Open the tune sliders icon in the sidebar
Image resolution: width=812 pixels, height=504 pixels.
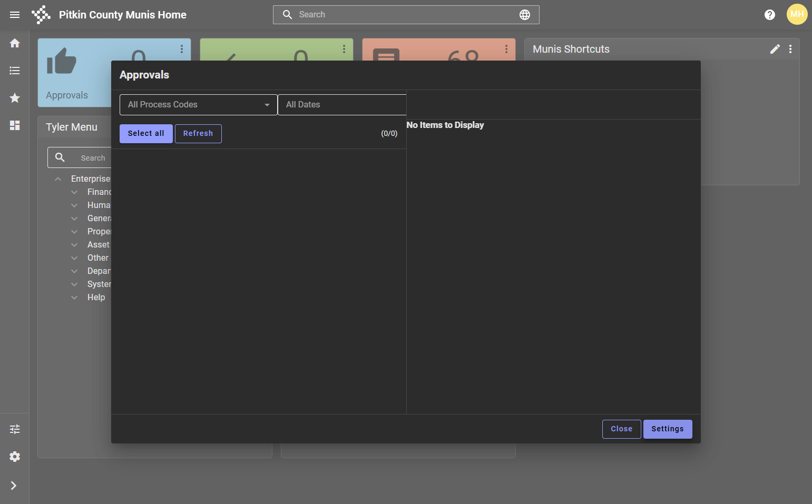click(15, 429)
